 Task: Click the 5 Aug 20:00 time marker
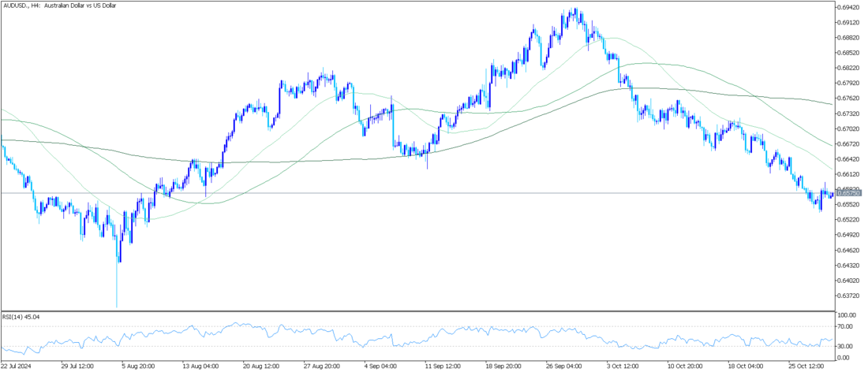coord(137,366)
